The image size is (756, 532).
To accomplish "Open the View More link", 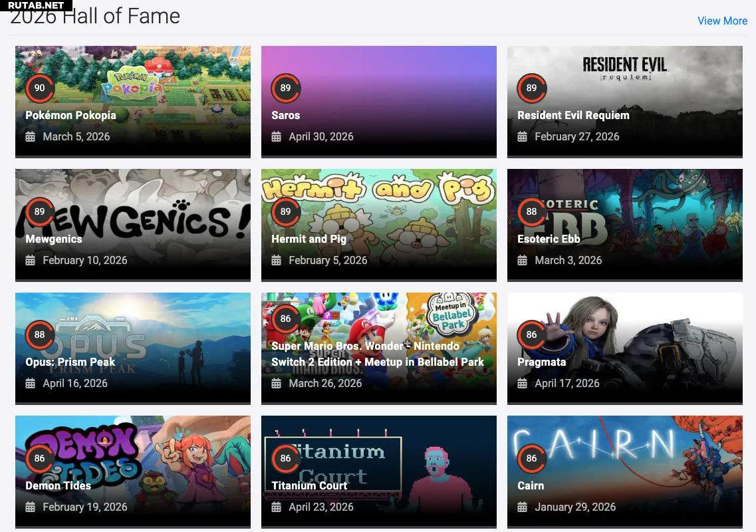I will 722,21.
